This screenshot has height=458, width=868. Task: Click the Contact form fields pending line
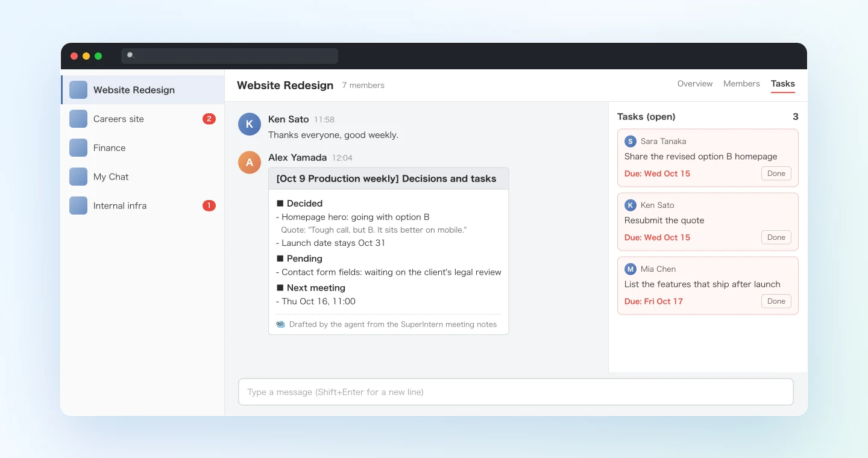389,272
